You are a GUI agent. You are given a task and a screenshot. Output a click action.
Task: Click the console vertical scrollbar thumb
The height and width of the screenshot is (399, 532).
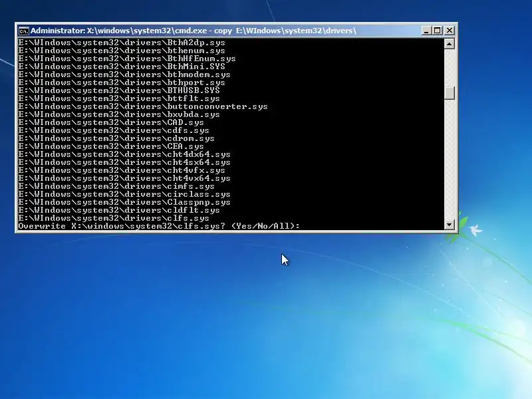pyautogui.click(x=450, y=93)
